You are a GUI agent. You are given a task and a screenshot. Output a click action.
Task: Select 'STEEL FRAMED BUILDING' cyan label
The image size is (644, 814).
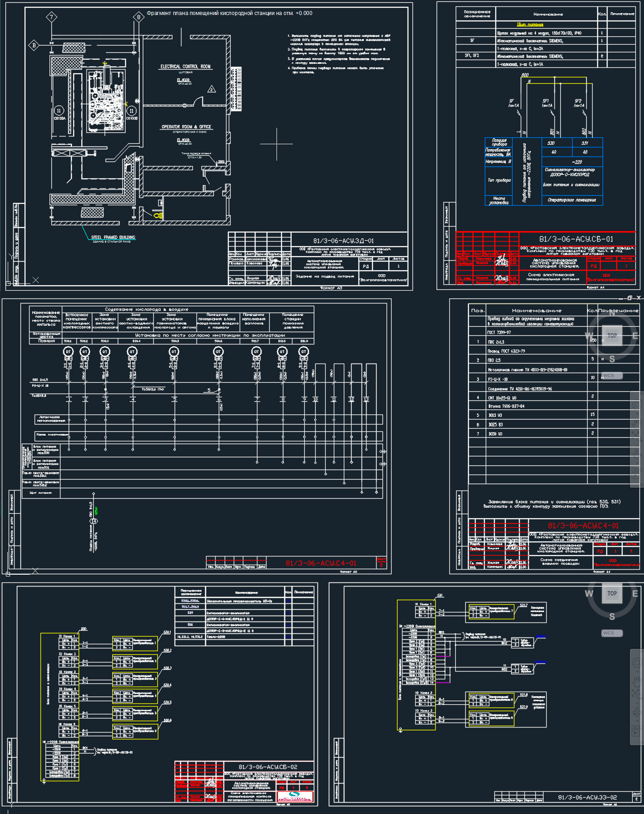pos(113,238)
